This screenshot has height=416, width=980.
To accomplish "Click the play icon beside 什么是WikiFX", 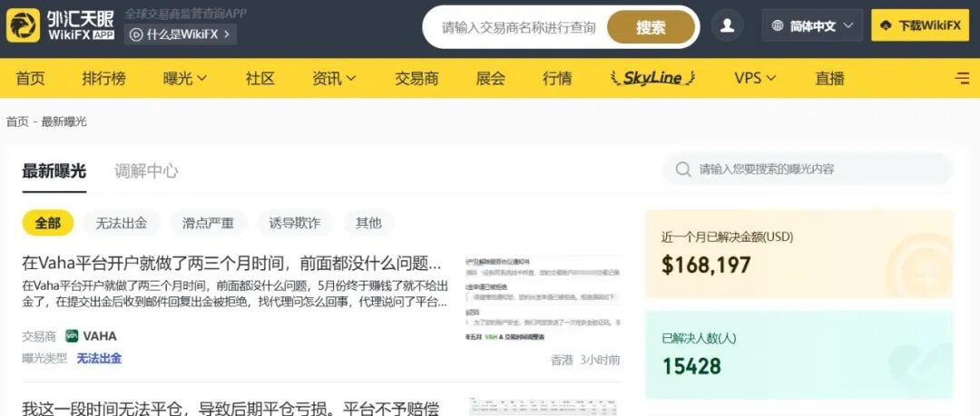I will pos(135,34).
